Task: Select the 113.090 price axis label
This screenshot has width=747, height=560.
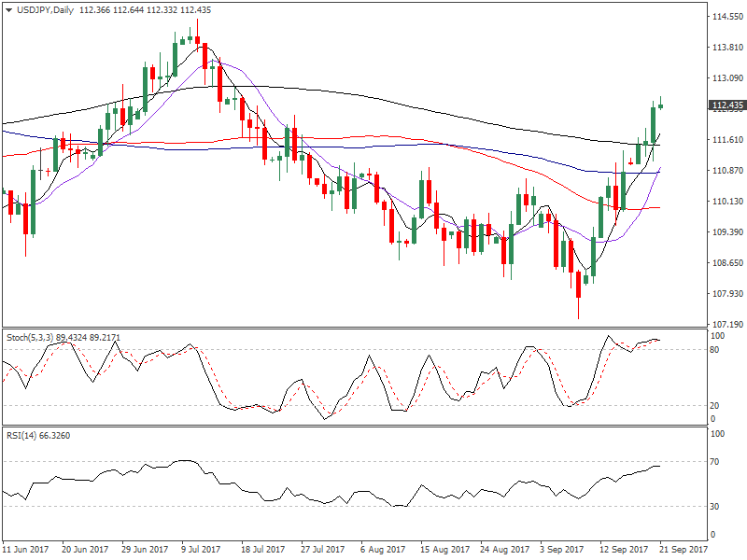Action: [x=726, y=78]
